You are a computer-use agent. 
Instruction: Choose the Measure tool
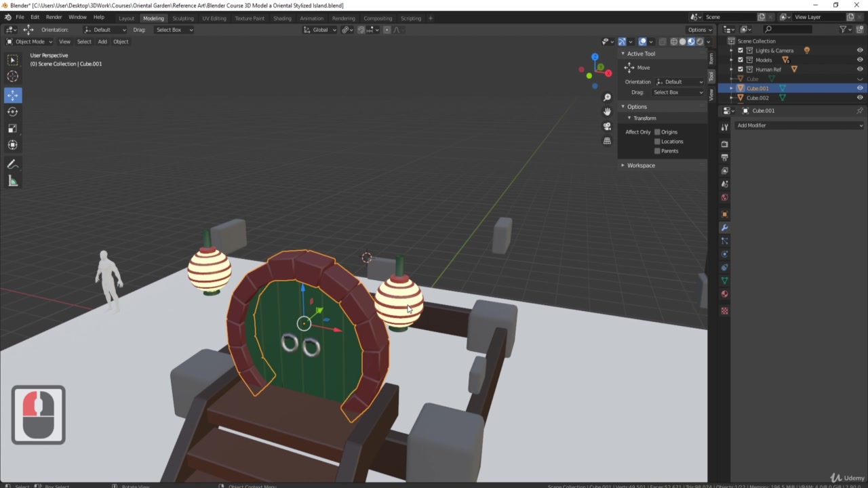(x=12, y=181)
